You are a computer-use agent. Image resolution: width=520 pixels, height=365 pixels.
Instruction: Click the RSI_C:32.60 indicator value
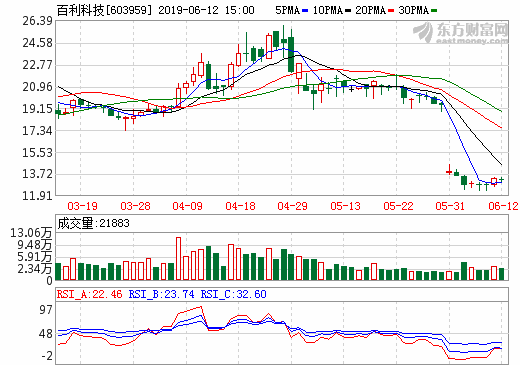pos(233,294)
